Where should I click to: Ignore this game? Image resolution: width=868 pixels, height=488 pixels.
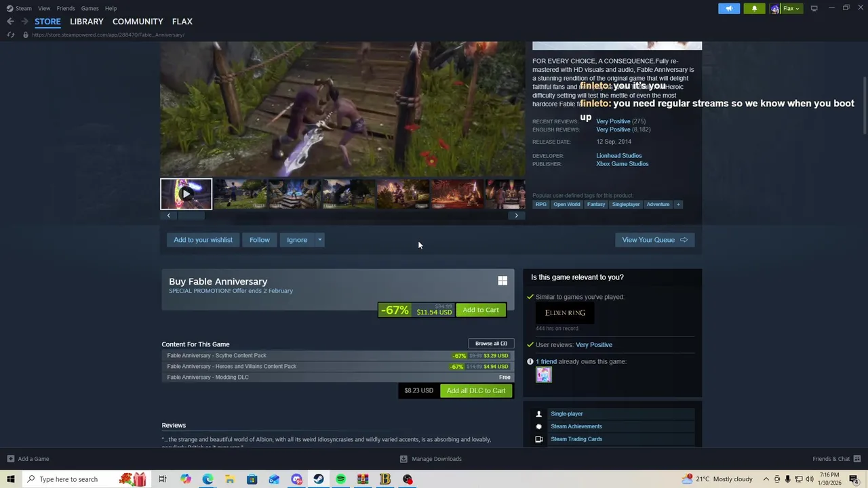tap(297, 240)
